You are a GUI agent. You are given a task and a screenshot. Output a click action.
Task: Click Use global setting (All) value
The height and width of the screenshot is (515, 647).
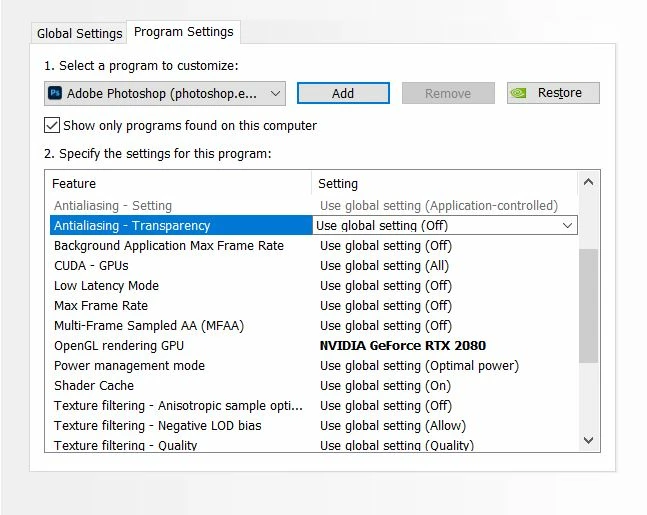[x=384, y=265]
